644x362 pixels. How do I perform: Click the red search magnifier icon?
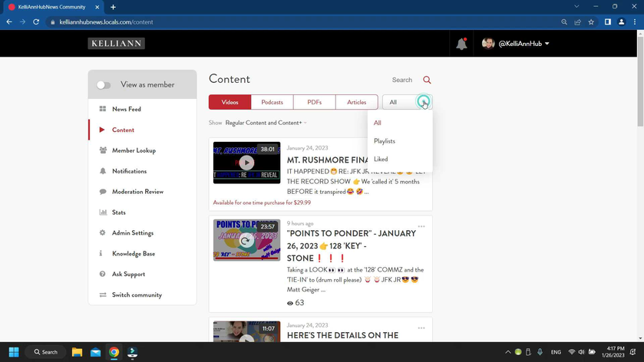point(427,80)
